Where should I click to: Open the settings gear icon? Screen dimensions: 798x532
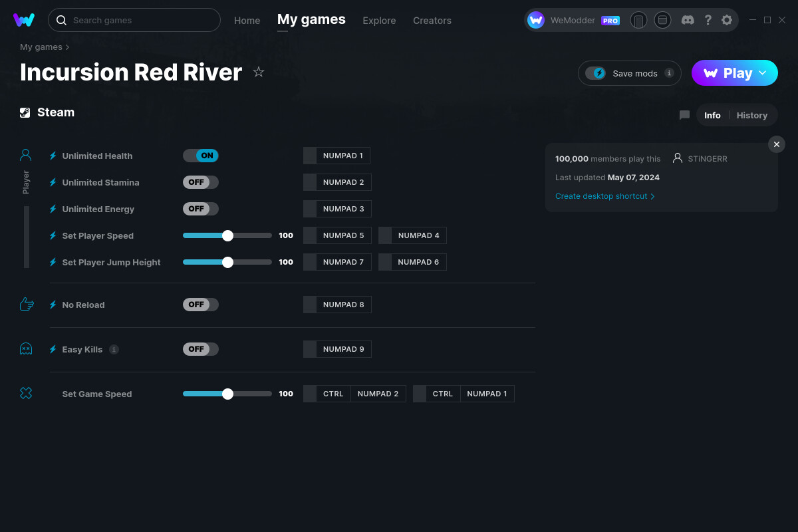pos(727,20)
